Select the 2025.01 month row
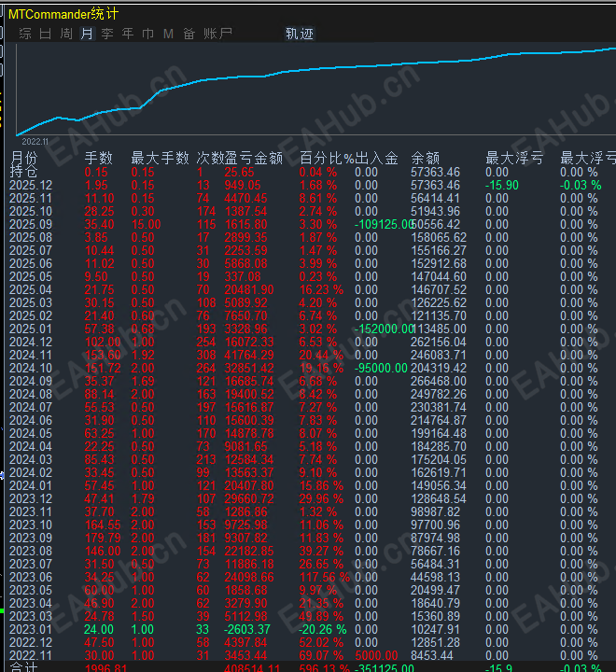Image resolution: width=616 pixels, height=672 pixels. pyautogui.click(x=308, y=329)
